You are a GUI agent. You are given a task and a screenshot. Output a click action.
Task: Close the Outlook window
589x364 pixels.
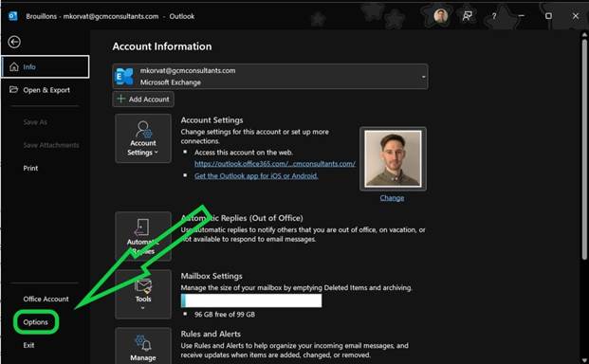pos(576,16)
